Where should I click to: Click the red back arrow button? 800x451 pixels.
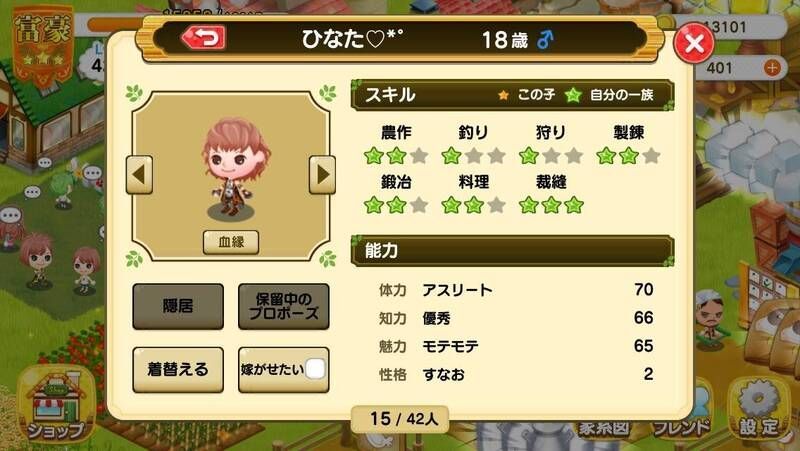[204, 38]
